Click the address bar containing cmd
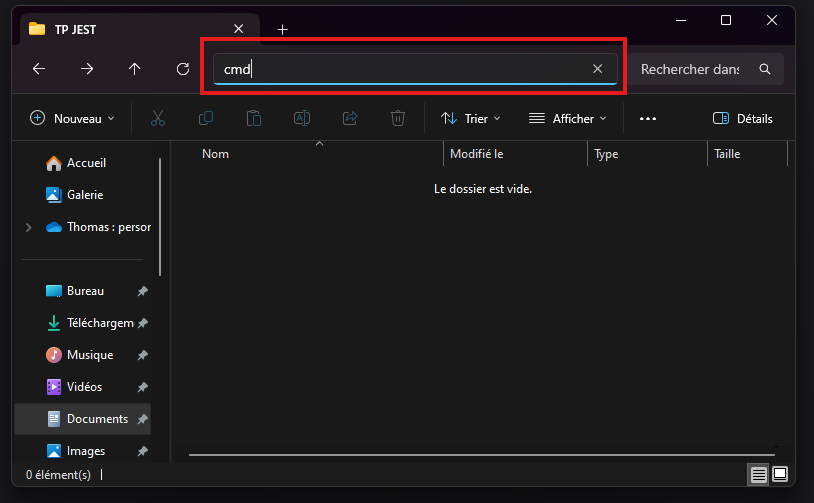This screenshot has width=814, height=503. coord(400,69)
